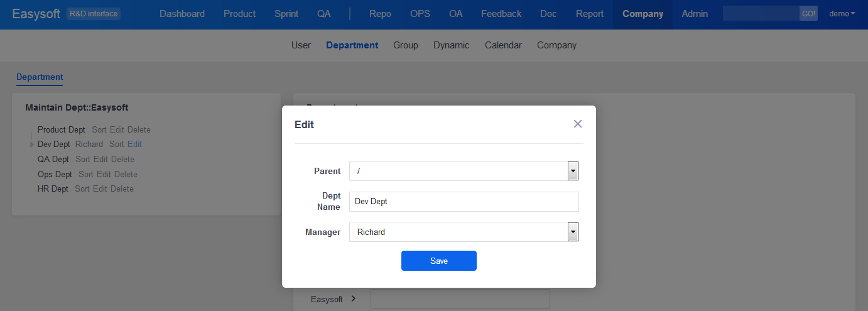This screenshot has width=868, height=311.
Task: Open the Parent dropdown
Action: click(572, 171)
